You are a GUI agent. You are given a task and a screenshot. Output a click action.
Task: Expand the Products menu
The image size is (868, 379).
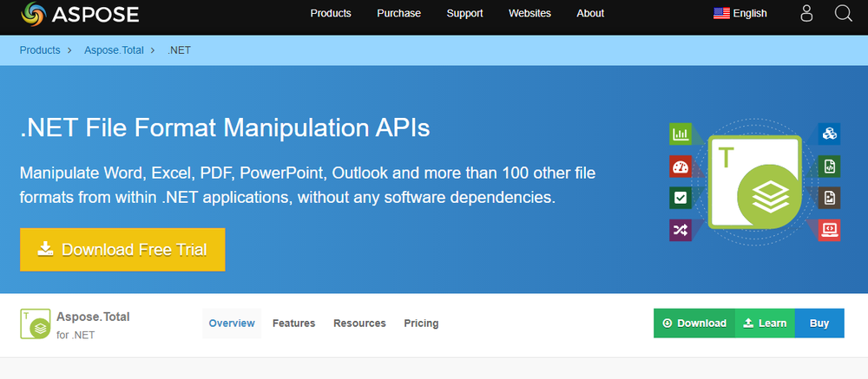click(331, 13)
